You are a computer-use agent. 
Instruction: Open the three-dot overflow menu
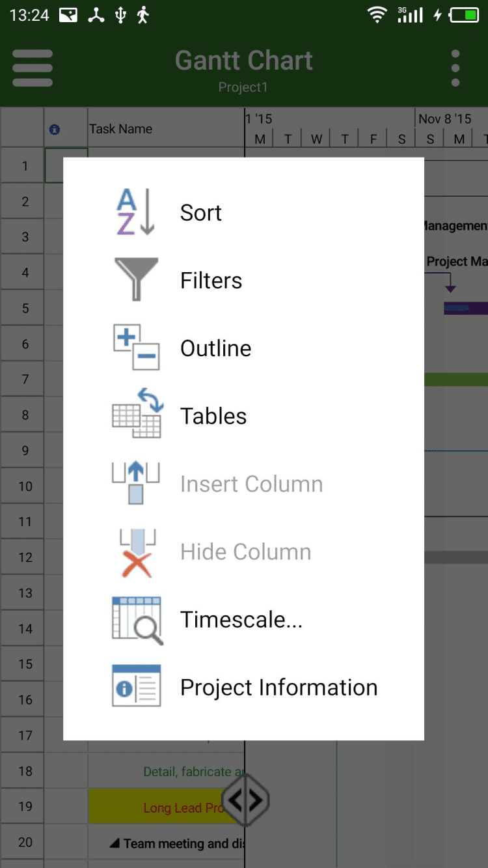point(455,68)
